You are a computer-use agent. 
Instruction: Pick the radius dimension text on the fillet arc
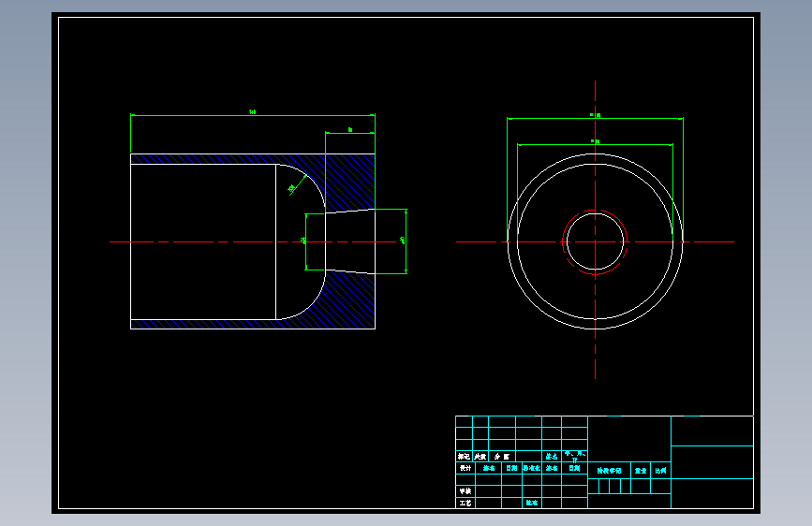pos(292,188)
